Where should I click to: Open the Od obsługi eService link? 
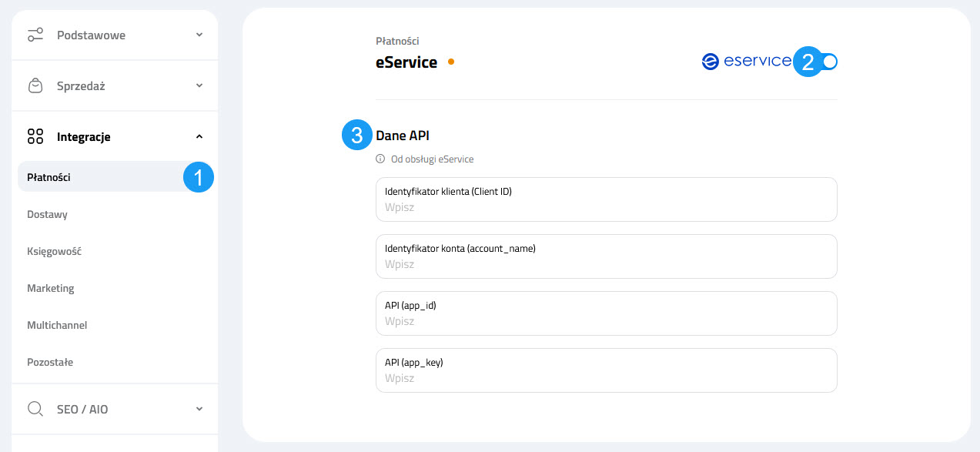click(x=433, y=159)
